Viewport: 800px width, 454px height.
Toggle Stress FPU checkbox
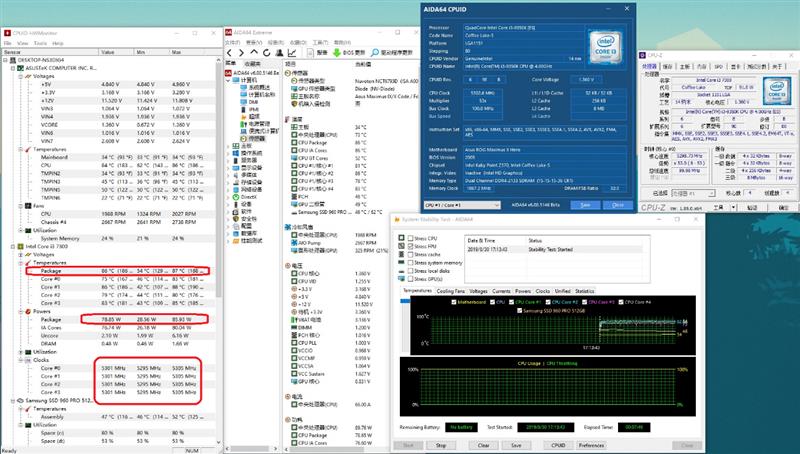410,246
